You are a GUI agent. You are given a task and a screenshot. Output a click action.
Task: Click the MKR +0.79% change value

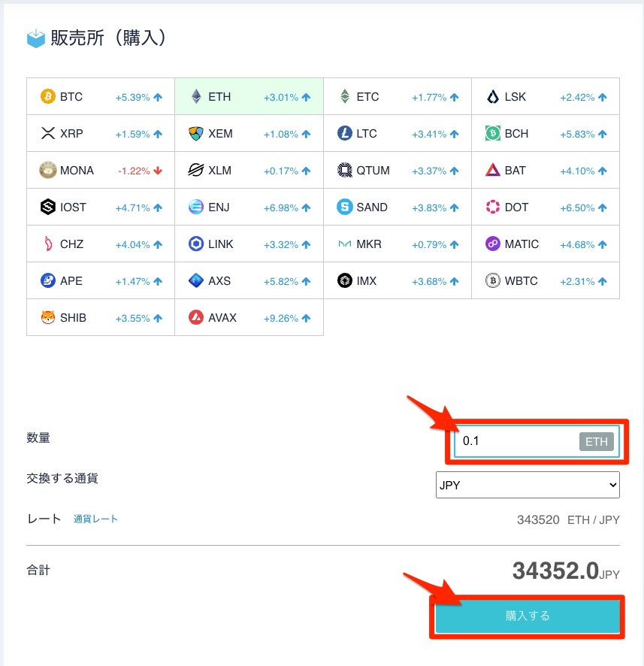tap(429, 244)
